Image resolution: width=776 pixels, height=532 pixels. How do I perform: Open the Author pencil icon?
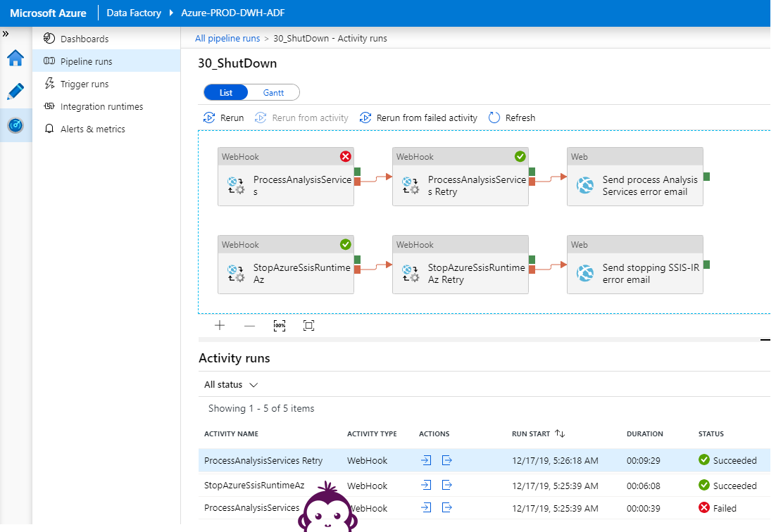pos(15,91)
